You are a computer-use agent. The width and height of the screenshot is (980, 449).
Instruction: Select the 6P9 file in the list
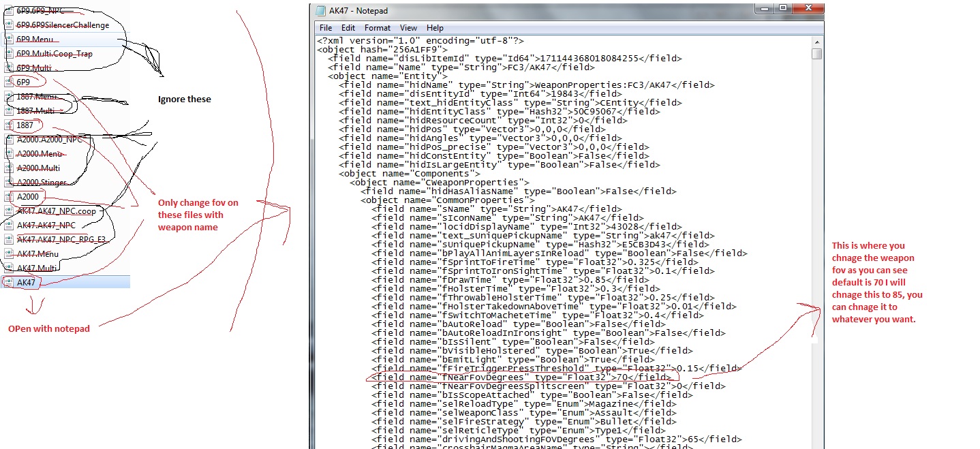pos(24,82)
